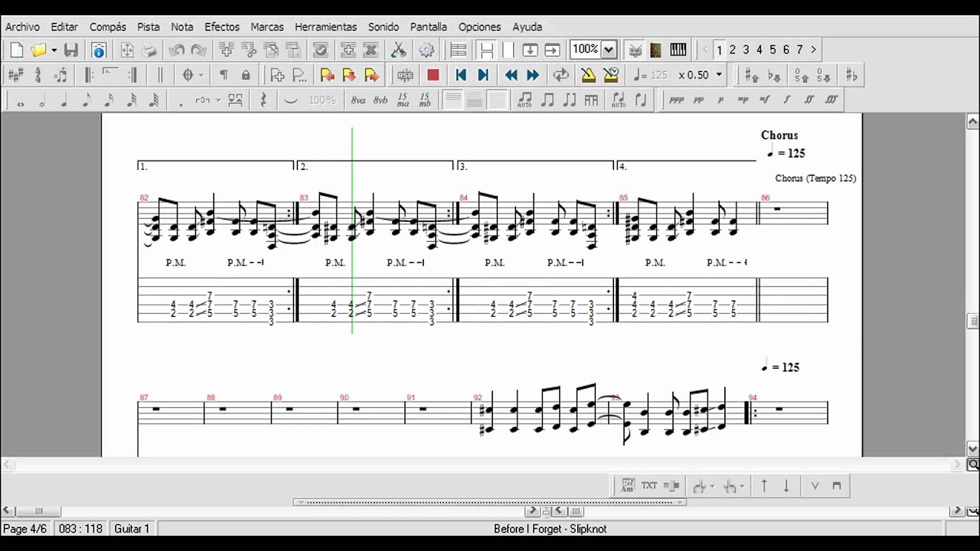Open the Herramientas menu

(325, 27)
